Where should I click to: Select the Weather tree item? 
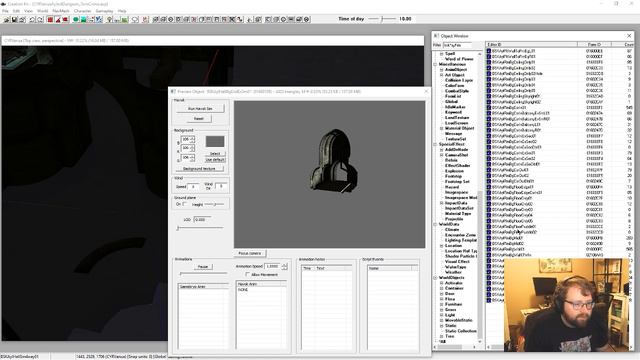pyautogui.click(x=453, y=272)
